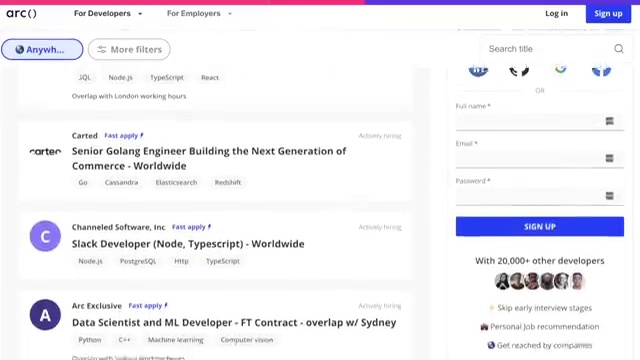Viewport: 640px width, 360px height.
Task: Click Fast apply badge on Arc Exclusive job
Action: click(148, 306)
